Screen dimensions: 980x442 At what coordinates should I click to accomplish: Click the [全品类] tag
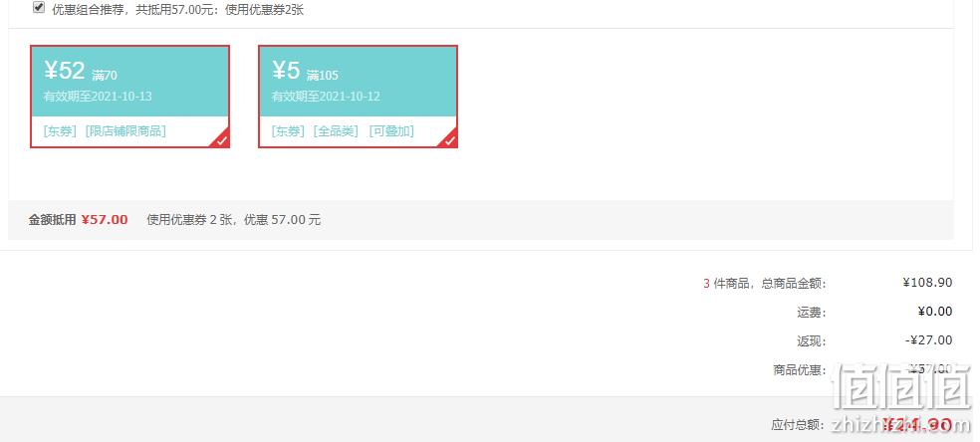tap(337, 131)
